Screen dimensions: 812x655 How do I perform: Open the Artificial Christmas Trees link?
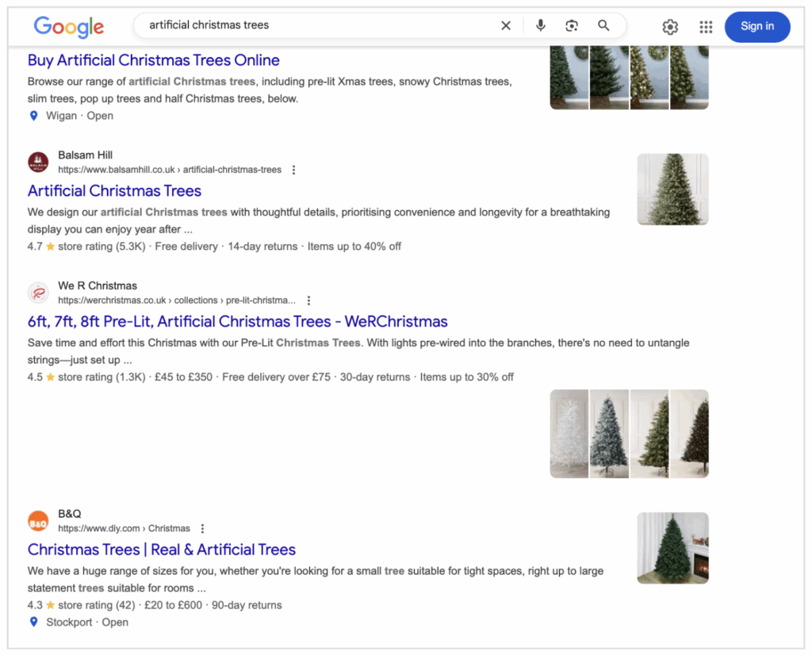[114, 191]
